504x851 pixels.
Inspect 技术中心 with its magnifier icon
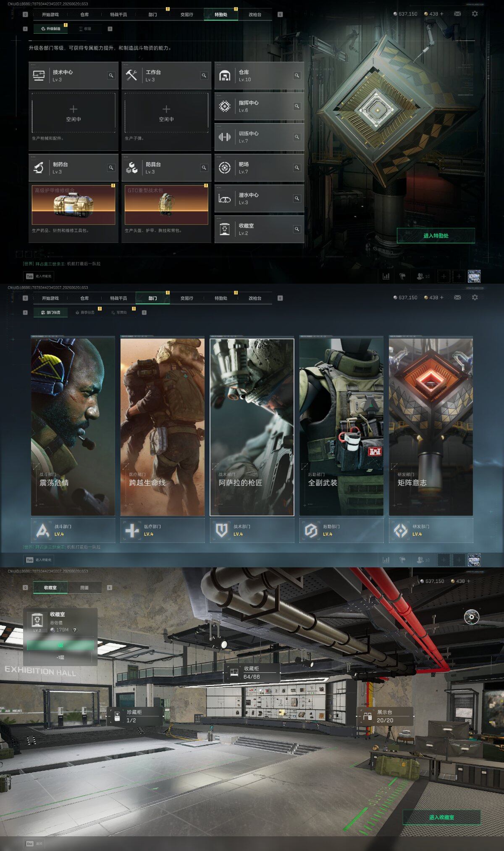111,76
